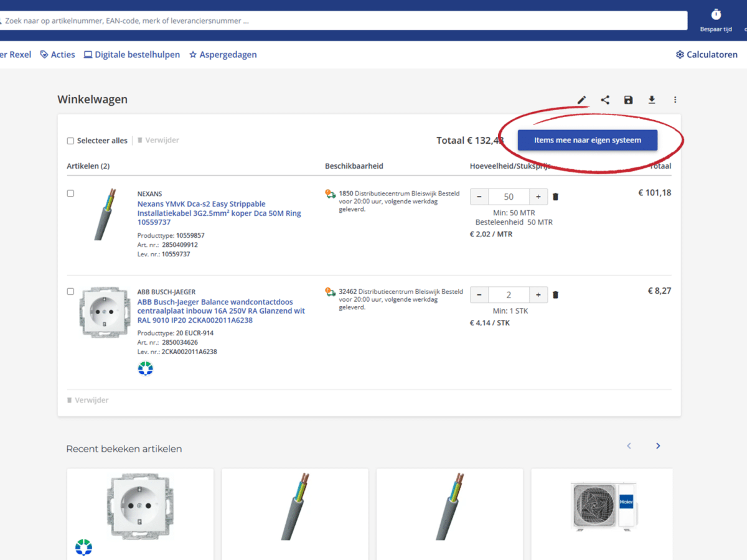Screen dimensions: 747x560
Task: Enable the Selecteer alles checkbox
Action: pos(70,141)
